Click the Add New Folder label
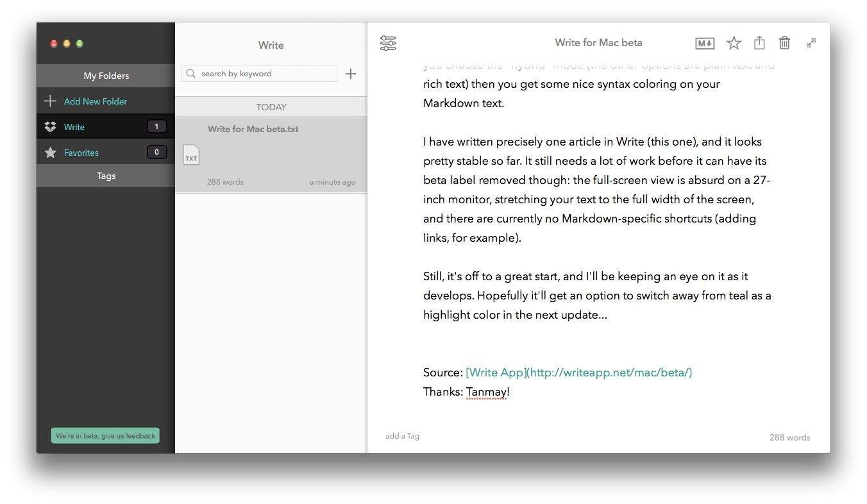The image size is (867, 504). (96, 101)
